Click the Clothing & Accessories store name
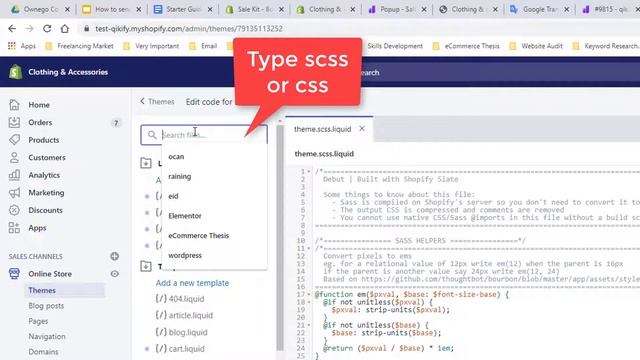Screen dimensions: 640x360 [68, 72]
